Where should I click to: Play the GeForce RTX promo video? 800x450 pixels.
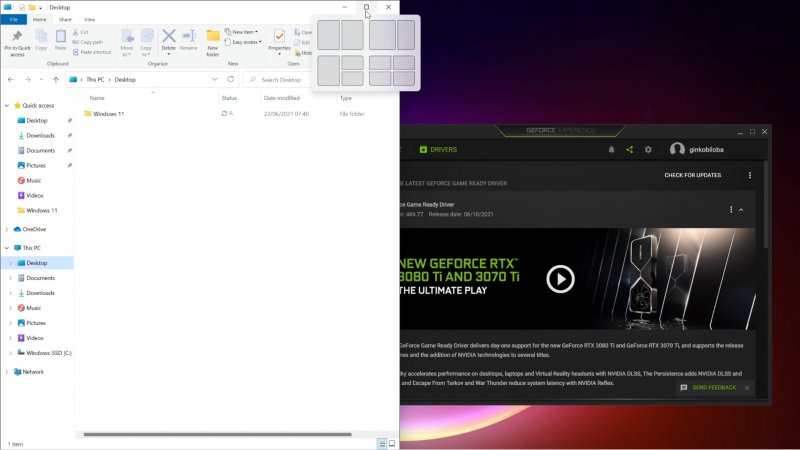(560, 279)
